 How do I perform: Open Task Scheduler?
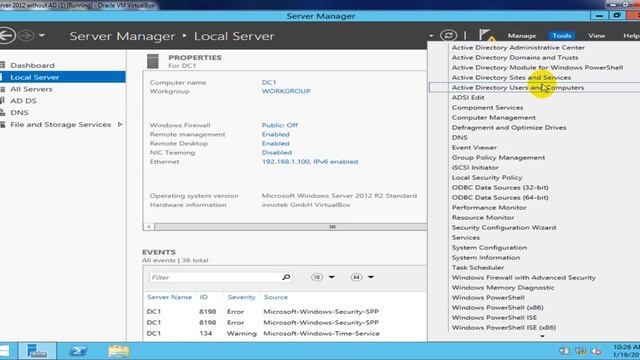pos(478,267)
